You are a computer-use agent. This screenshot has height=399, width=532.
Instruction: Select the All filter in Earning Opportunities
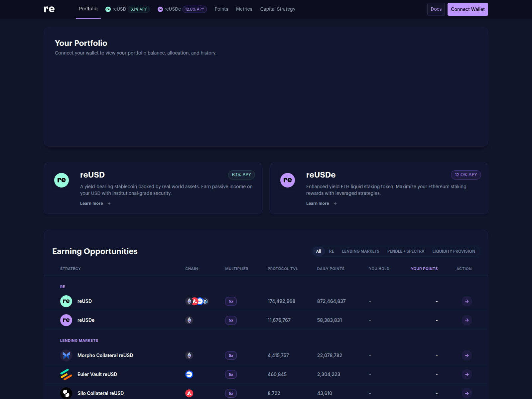[319, 251]
